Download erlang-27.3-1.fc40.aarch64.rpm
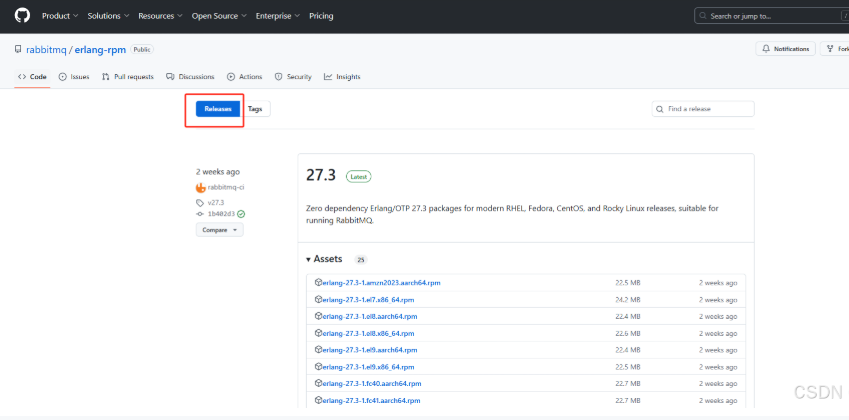 [372, 384]
